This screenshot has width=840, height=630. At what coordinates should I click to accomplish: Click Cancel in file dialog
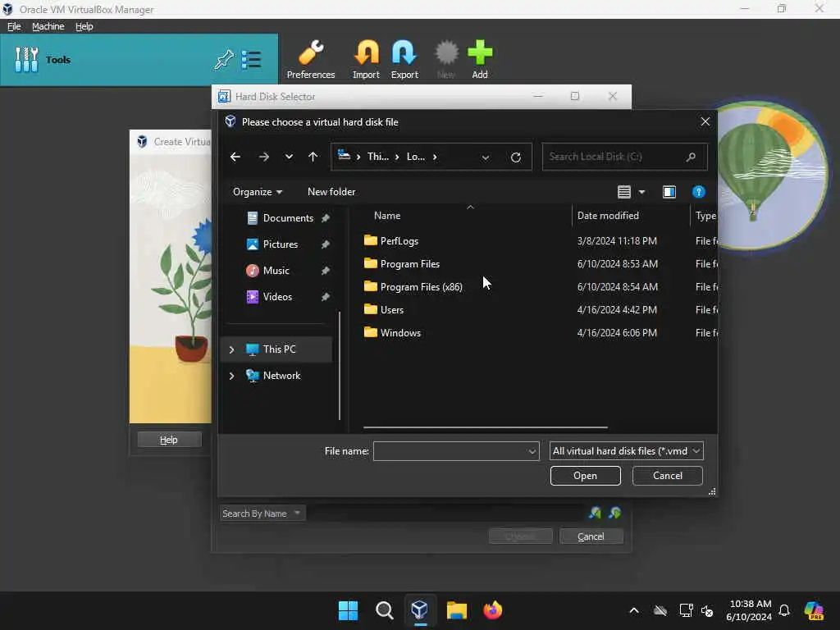click(x=668, y=476)
